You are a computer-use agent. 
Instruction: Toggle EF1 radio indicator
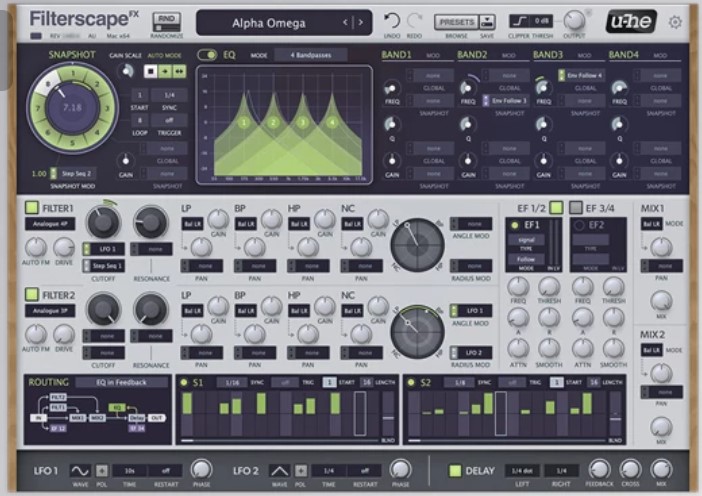(515, 225)
